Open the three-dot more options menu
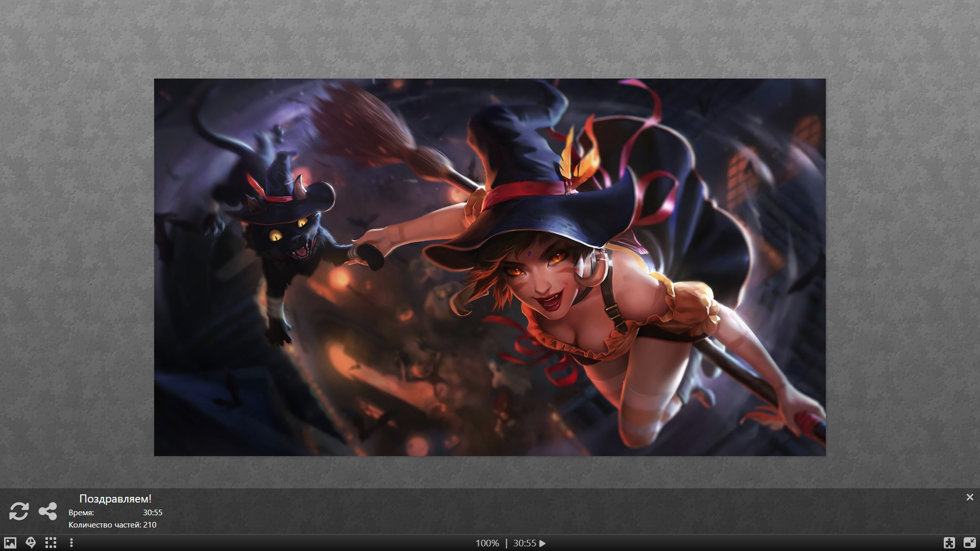This screenshot has width=980, height=551. [71, 543]
